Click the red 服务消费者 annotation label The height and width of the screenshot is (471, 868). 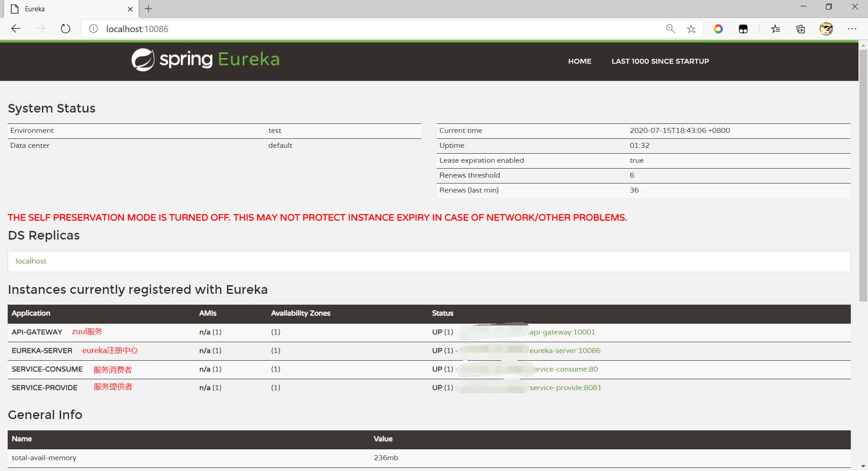click(x=112, y=370)
